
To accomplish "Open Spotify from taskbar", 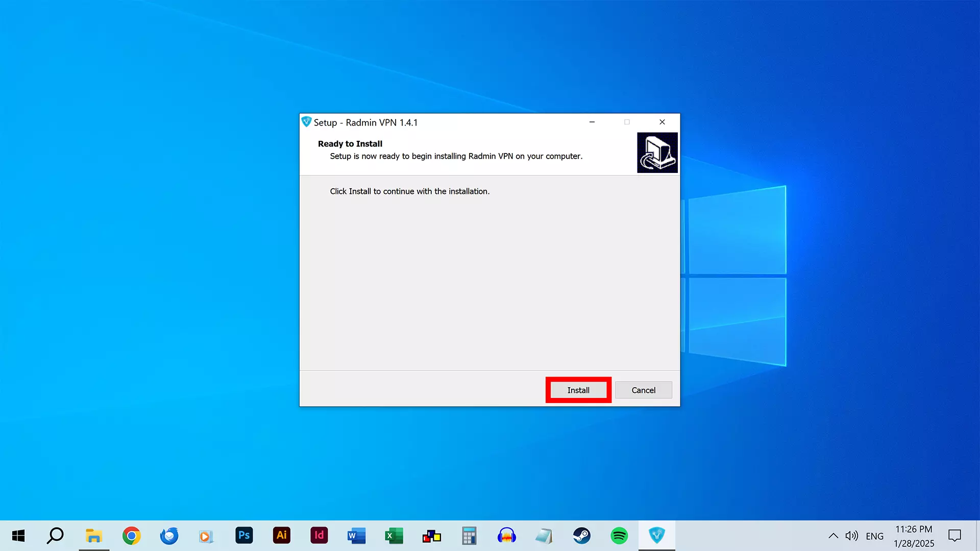I will click(x=619, y=536).
